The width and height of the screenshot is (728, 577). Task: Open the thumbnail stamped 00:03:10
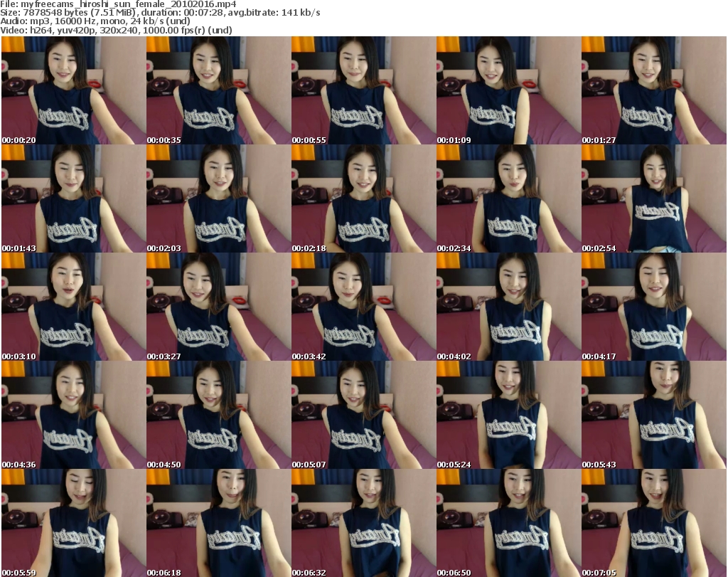tap(73, 307)
